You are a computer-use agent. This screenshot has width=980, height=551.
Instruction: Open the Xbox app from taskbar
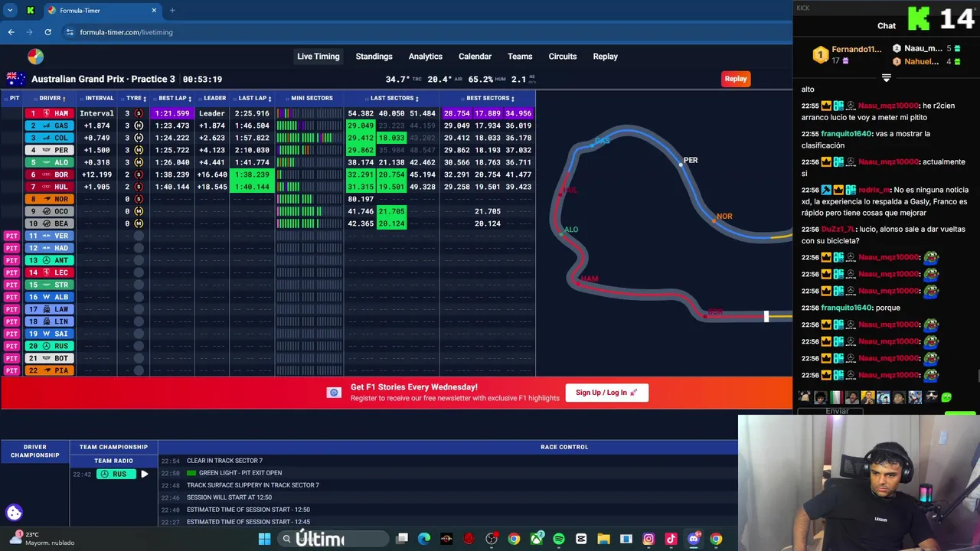pyautogui.click(x=537, y=539)
